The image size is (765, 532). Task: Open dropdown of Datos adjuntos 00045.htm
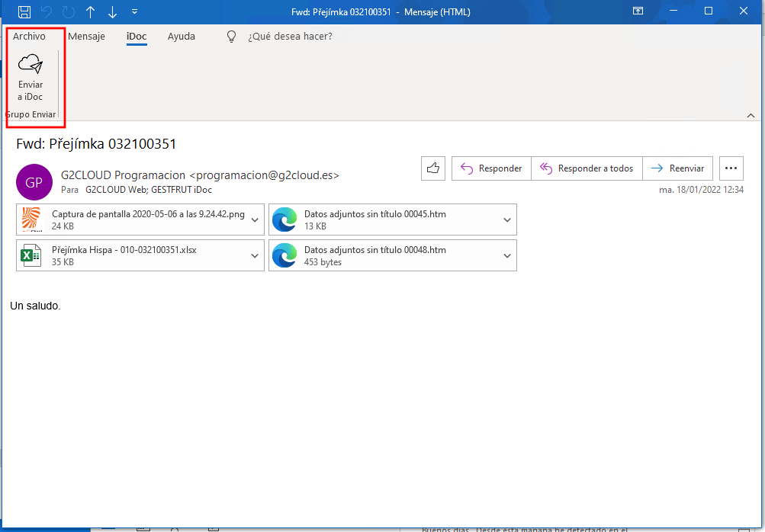507,220
